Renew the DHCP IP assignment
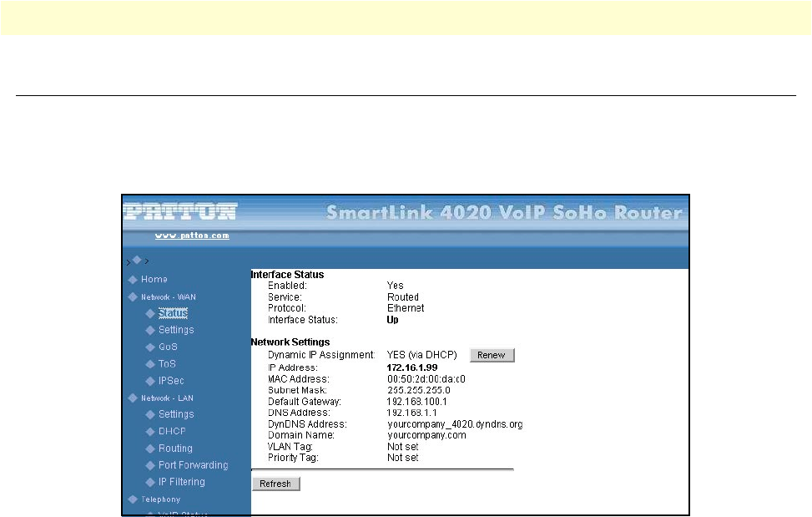 point(492,355)
